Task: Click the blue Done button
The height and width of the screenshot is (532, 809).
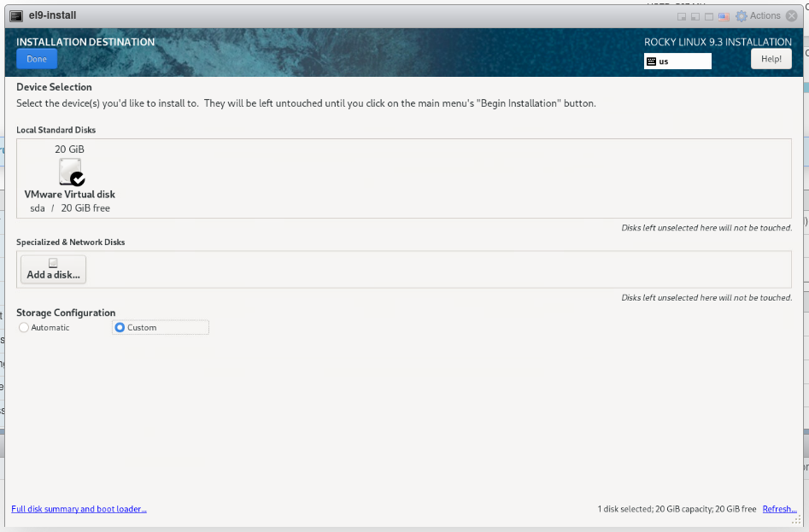Action: [x=37, y=59]
